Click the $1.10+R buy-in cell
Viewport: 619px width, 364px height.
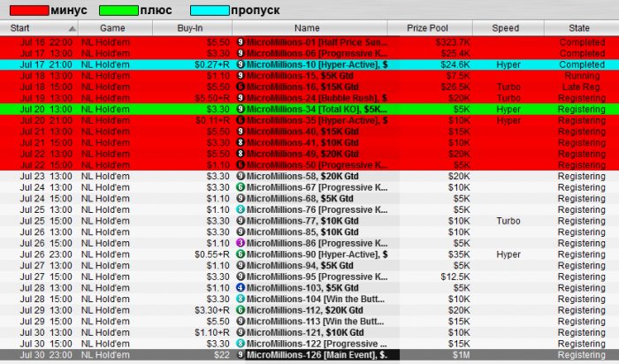coord(212,332)
